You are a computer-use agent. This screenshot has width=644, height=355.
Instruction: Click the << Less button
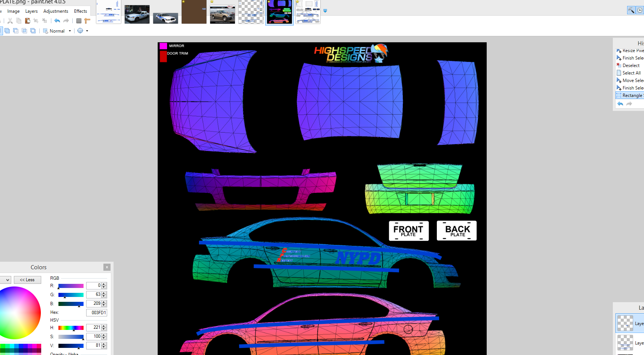click(x=27, y=280)
